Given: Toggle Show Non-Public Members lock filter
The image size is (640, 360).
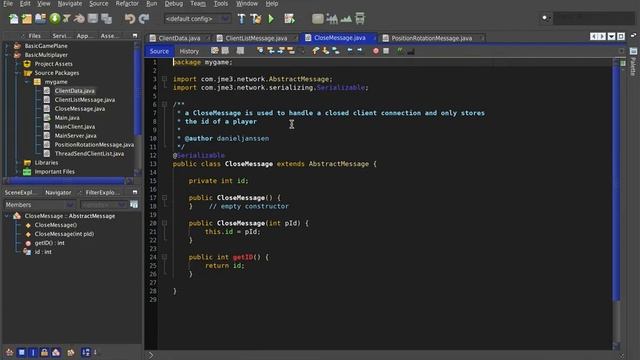Looking at the screenshot, I should tap(44, 352).
